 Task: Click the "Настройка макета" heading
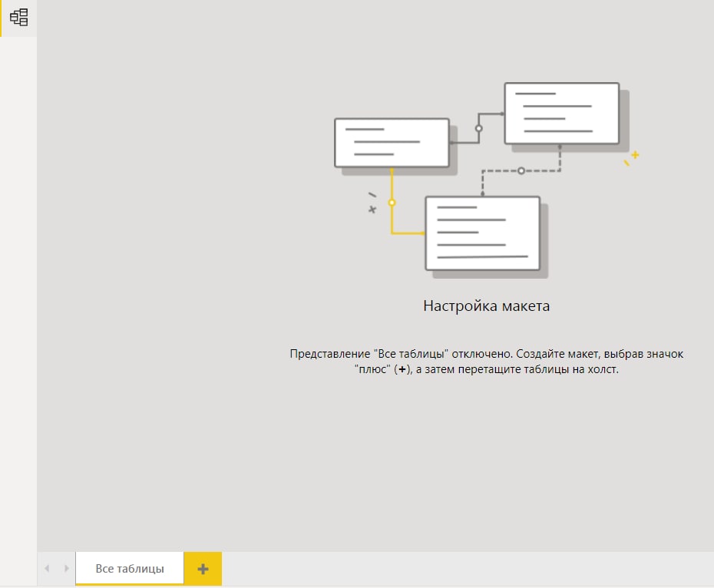point(486,306)
